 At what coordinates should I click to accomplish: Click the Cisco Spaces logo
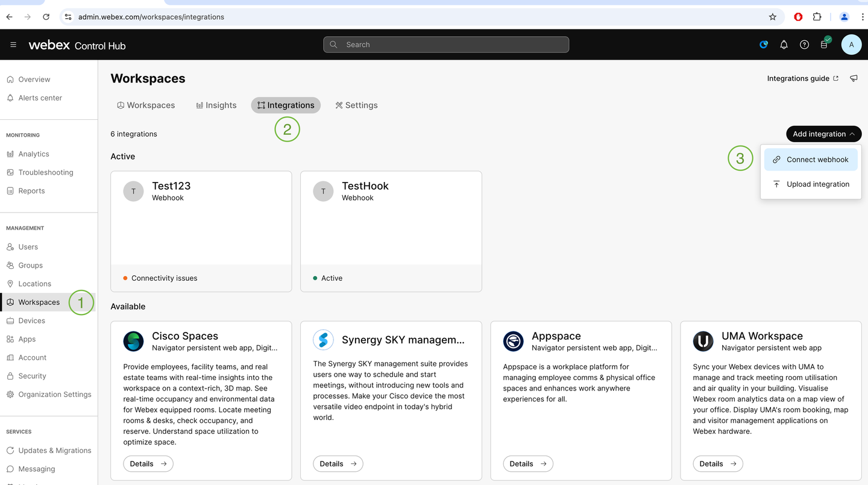pos(133,341)
